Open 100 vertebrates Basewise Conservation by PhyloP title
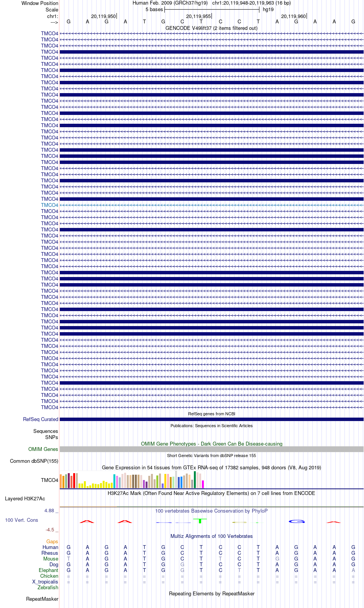 [x=212, y=511]
